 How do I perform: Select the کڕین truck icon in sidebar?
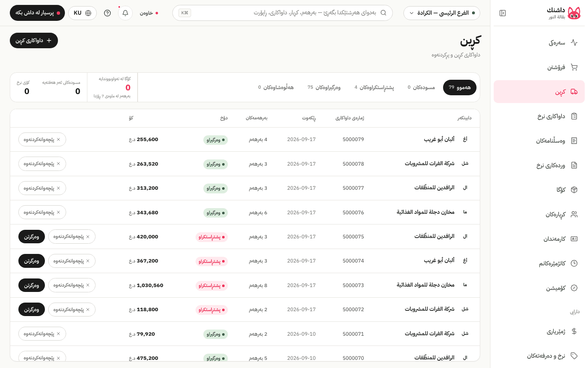[x=574, y=92]
